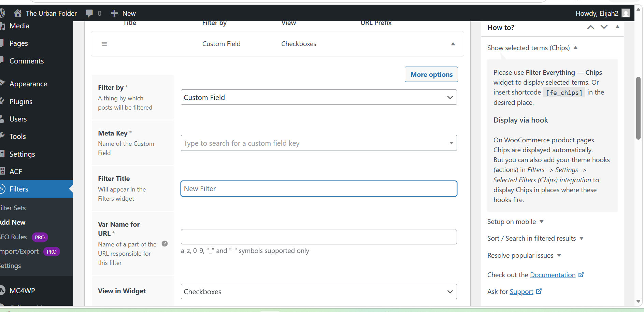Click the plus icon next to New
Screen dimensions: 644x312
114,13
